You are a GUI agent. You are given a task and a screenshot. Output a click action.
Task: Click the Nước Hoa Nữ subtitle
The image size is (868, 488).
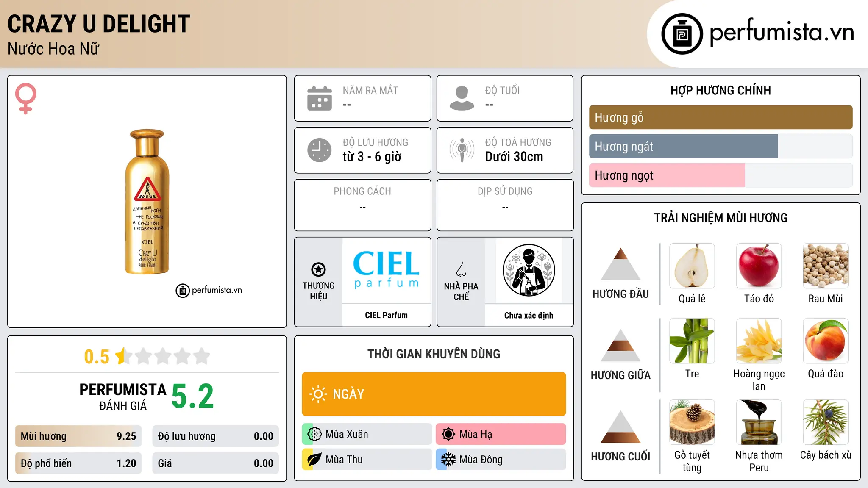pyautogui.click(x=53, y=49)
